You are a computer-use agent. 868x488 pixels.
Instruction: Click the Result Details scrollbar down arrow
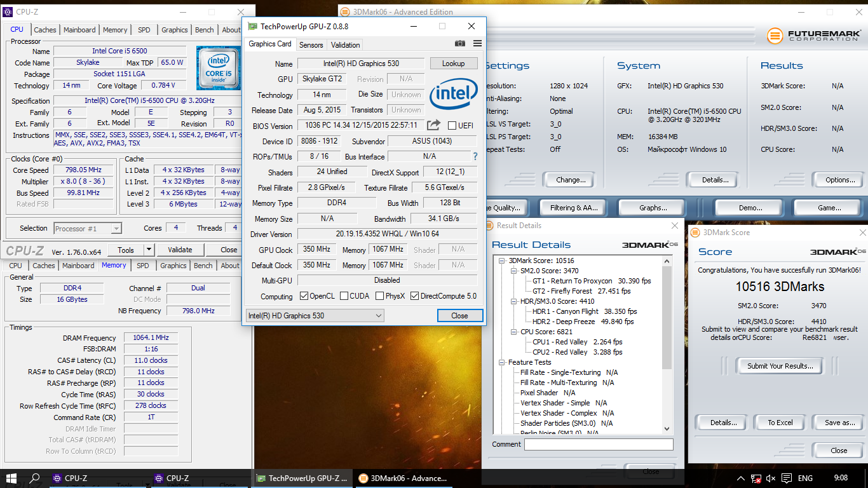point(667,429)
